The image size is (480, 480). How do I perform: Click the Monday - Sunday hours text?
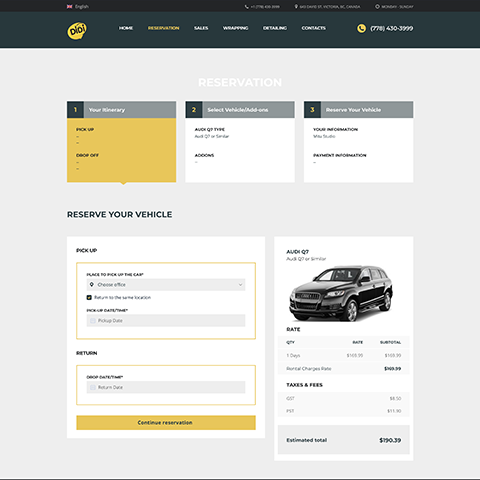397,7
